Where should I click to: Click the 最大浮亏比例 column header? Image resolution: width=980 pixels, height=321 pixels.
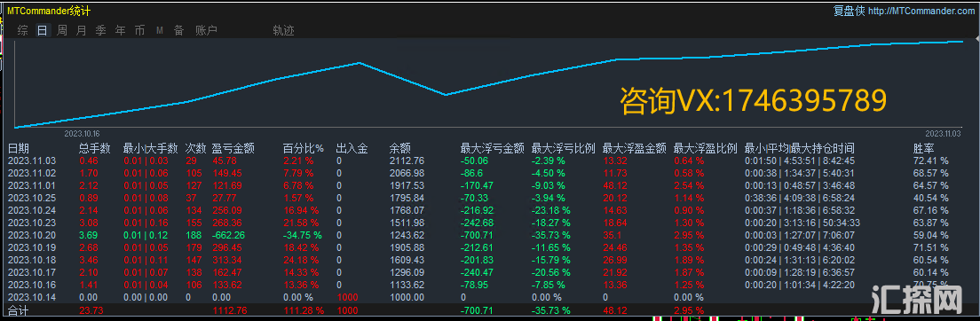[x=563, y=149]
